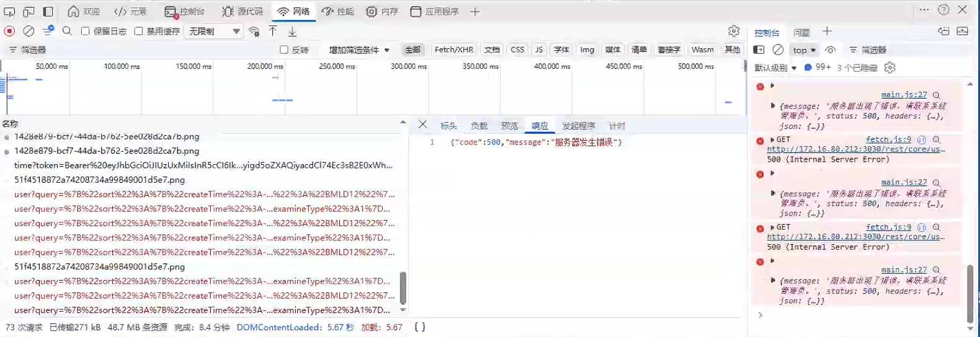Screen dimensions: 980x337
Task: Switch to the 源代码 tab
Action: click(x=242, y=11)
